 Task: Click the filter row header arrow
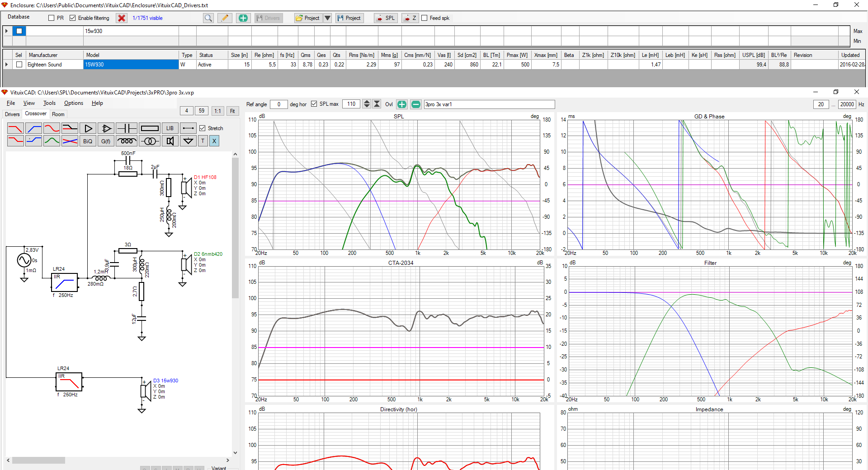point(6,31)
